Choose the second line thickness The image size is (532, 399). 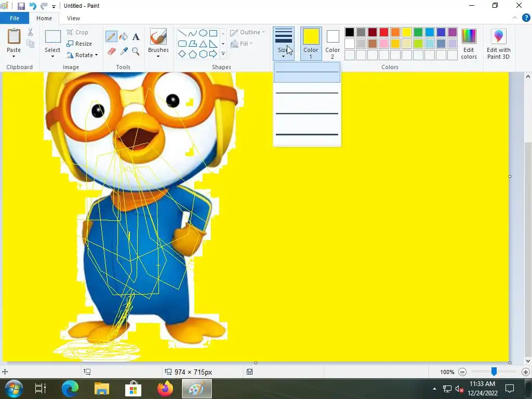[307, 92]
